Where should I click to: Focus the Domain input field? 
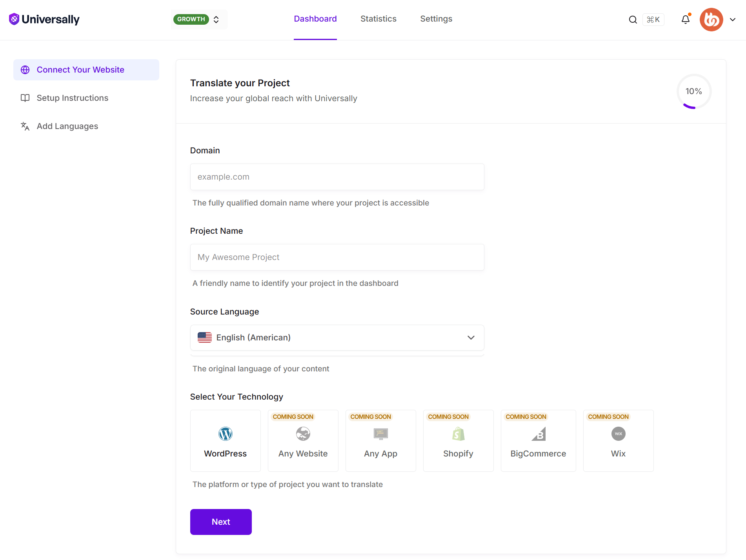[x=337, y=177]
